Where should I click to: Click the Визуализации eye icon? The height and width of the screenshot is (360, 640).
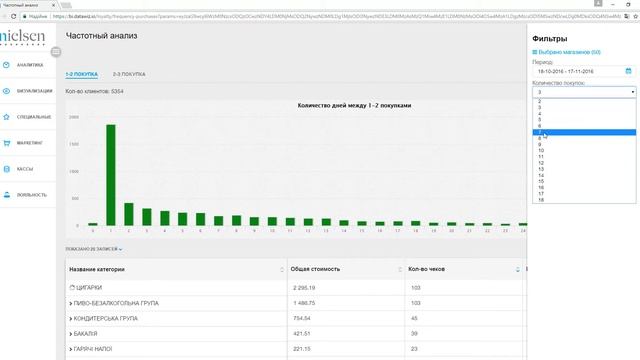click(6, 91)
